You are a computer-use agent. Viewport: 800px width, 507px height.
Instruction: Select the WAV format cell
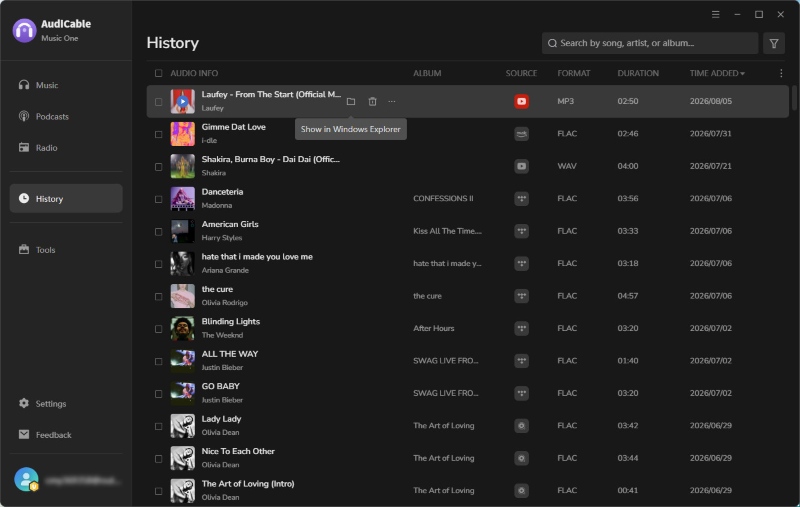pos(567,166)
